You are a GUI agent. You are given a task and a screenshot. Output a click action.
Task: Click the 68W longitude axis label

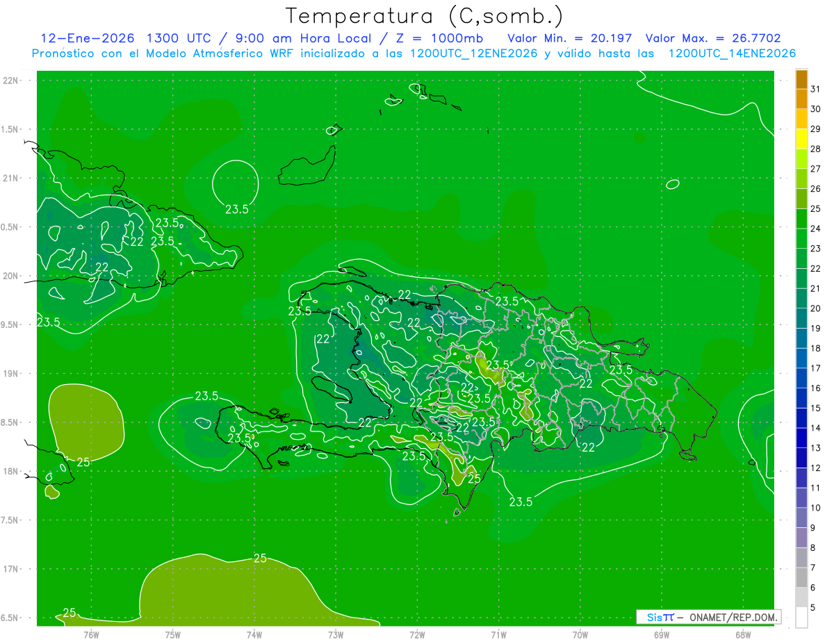(x=742, y=634)
